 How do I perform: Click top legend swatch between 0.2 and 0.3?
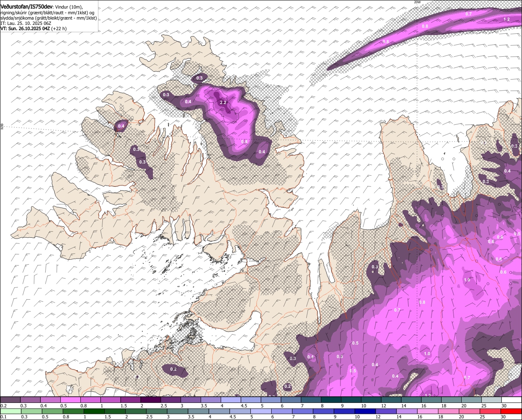[11, 400]
